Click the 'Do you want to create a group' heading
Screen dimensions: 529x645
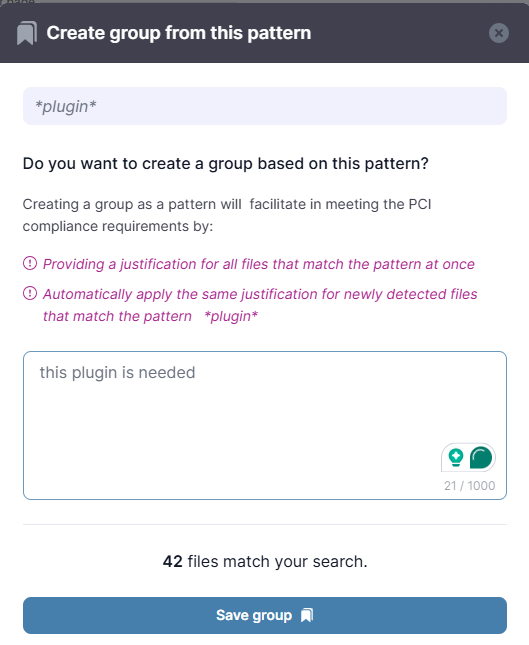click(x=225, y=164)
